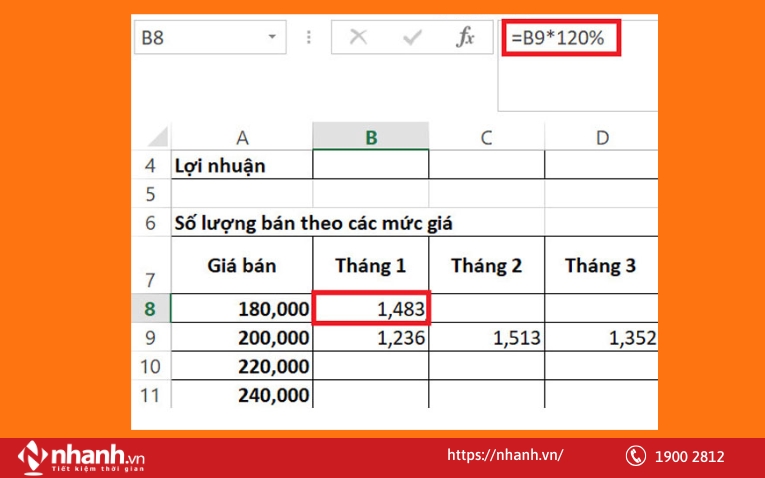Image resolution: width=765 pixels, height=478 pixels.
Task: Click the Name Box showing B8
Action: tap(210, 38)
